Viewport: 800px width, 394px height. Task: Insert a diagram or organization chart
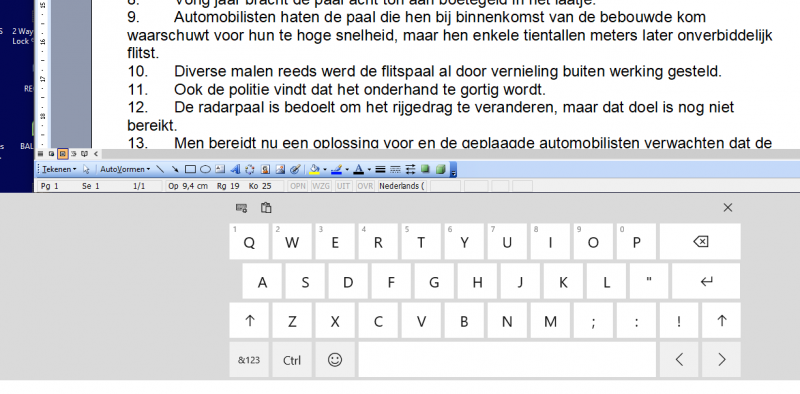pos(249,169)
